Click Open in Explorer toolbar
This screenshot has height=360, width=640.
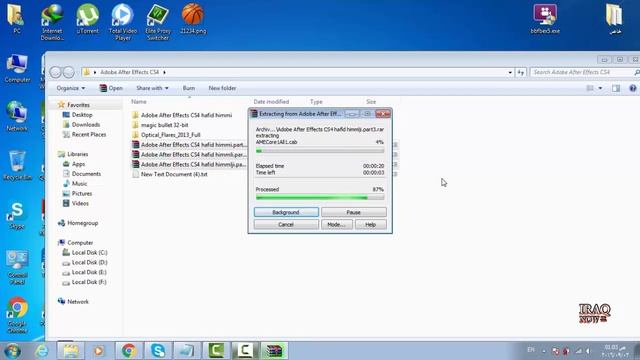[111, 88]
